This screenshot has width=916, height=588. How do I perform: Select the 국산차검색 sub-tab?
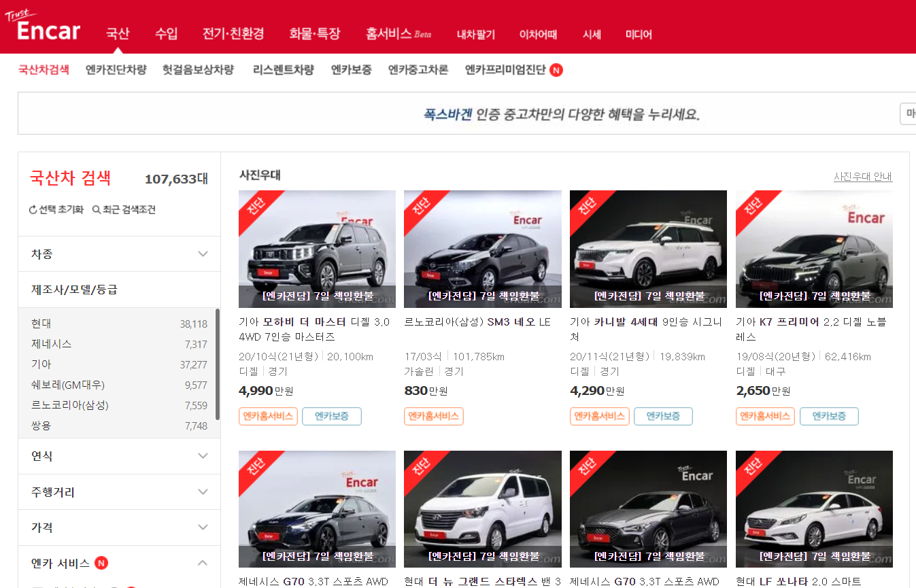44,69
